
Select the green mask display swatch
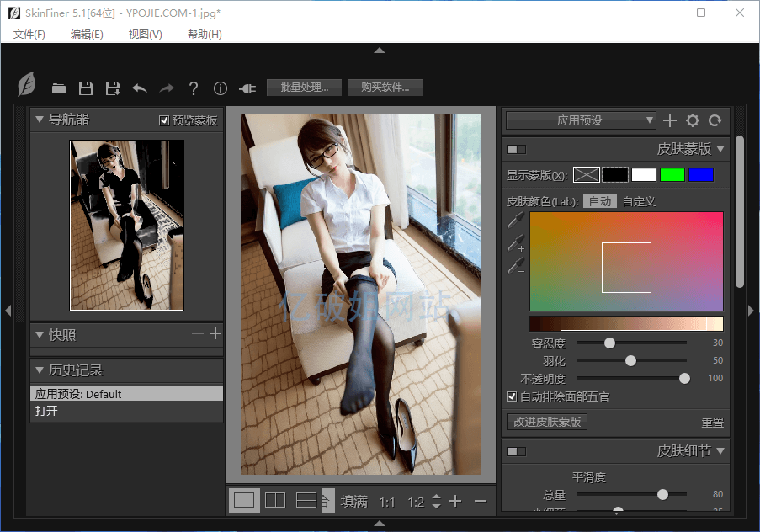coord(672,174)
